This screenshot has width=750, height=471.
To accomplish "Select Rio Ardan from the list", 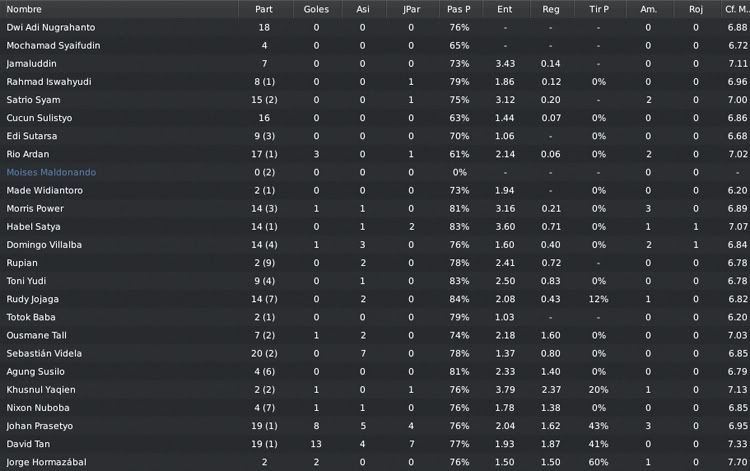I will pyautogui.click(x=28, y=154).
